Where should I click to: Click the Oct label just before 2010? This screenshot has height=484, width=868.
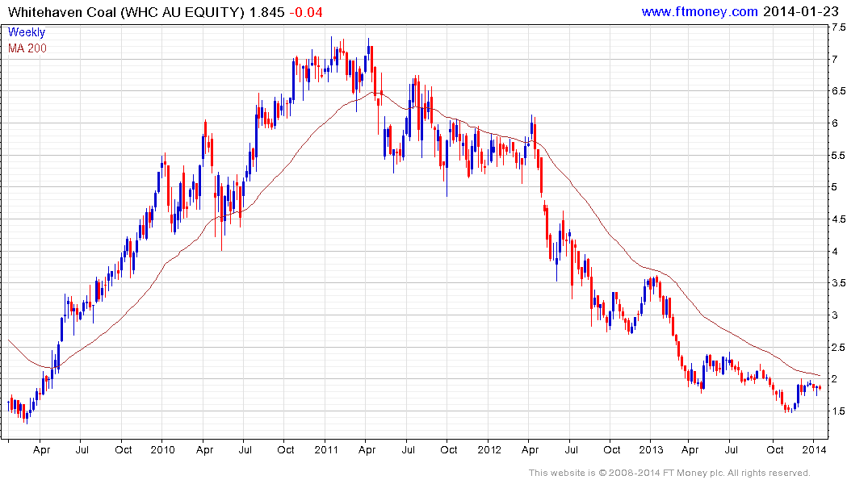coord(124,449)
